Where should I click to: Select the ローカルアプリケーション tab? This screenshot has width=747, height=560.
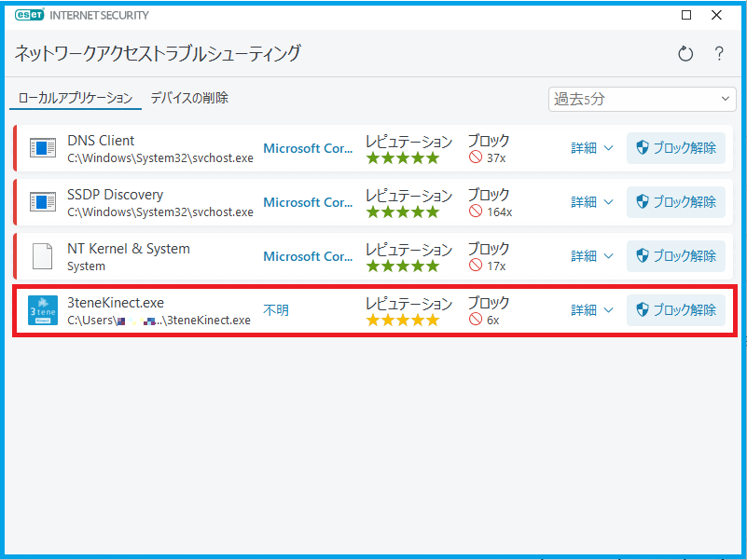coord(76,98)
